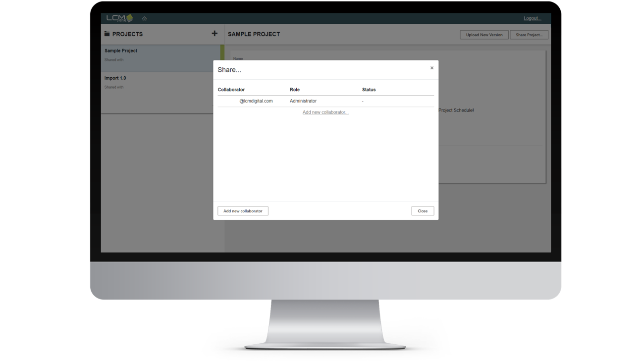Select Sample Project in the projects list
Image resolution: width=644 pixels, height=362 pixels.
121,51
